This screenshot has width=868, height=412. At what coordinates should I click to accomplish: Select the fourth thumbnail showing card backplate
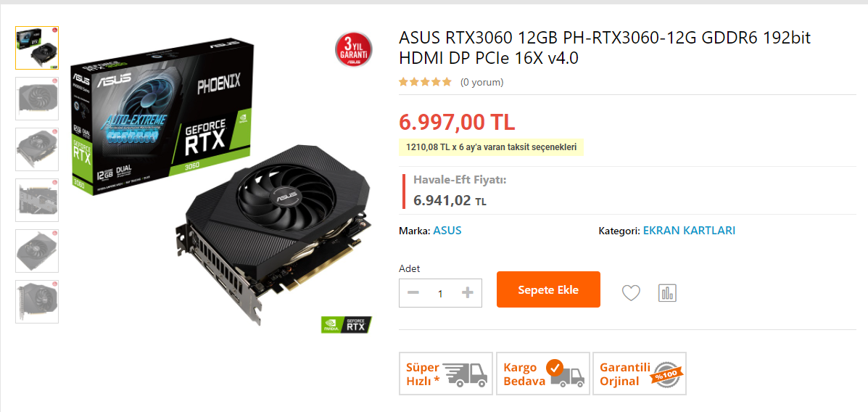click(x=37, y=200)
